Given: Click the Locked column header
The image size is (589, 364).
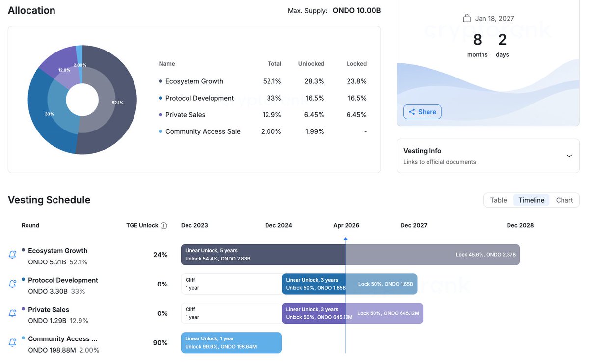Looking at the screenshot, I should coord(356,64).
